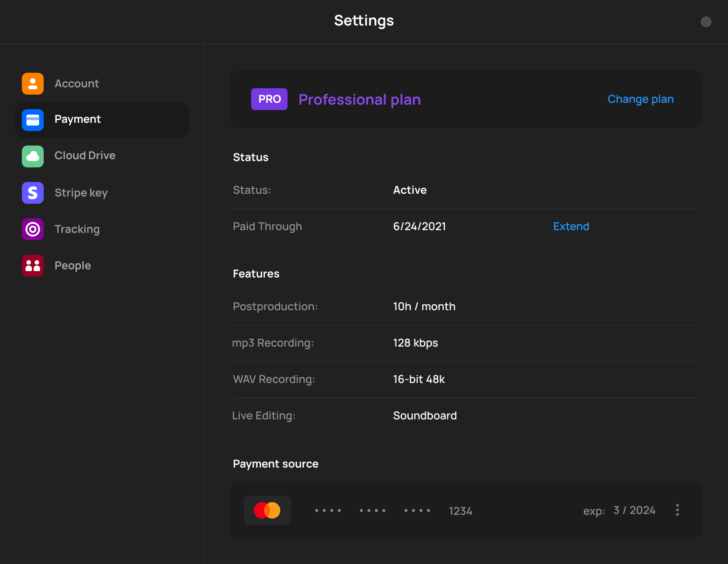The height and width of the screenshot is (564, 728).
Task: Switch to Cloud Drive settings
Action: [85, 156]
